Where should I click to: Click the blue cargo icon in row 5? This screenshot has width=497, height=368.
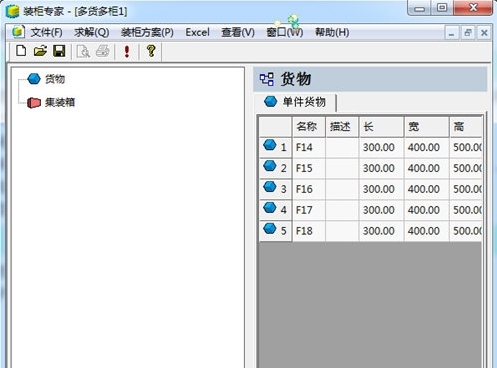pos(270,228)
